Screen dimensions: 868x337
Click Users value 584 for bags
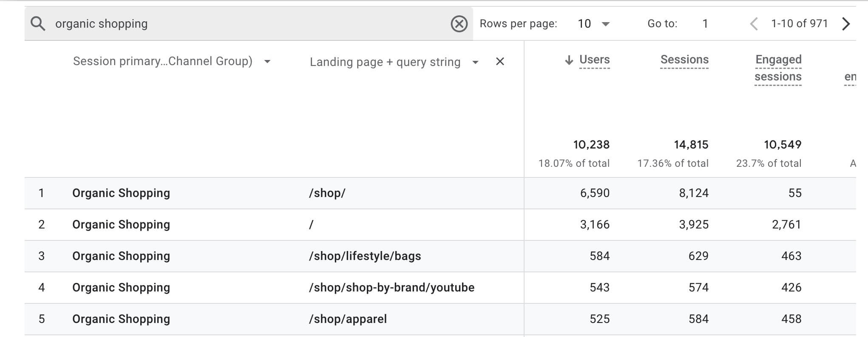click(x=600, y=256)
